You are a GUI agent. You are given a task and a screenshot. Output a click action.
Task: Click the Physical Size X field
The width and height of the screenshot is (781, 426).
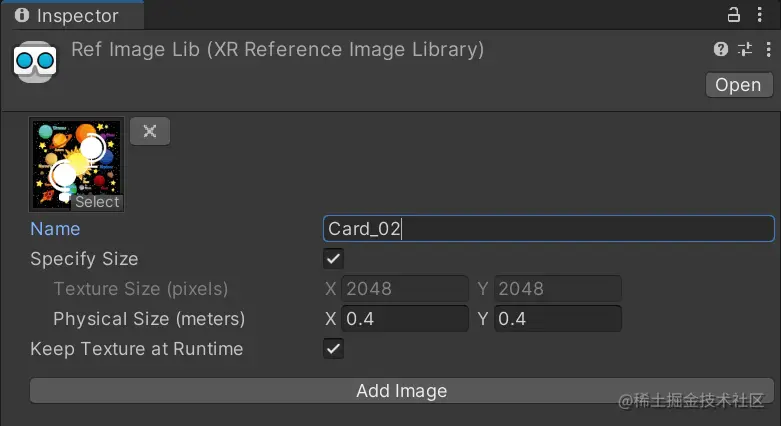[x=404, y=318]
